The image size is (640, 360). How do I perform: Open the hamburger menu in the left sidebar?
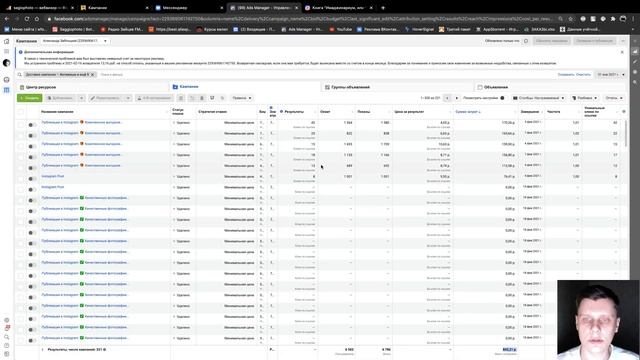click(x=7, y=51)
